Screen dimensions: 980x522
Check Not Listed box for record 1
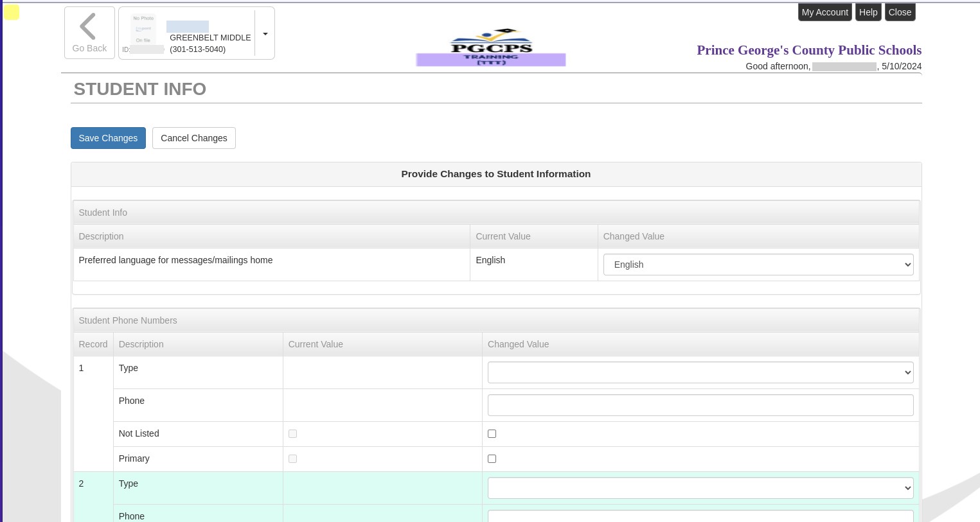(x=492, y=434)
